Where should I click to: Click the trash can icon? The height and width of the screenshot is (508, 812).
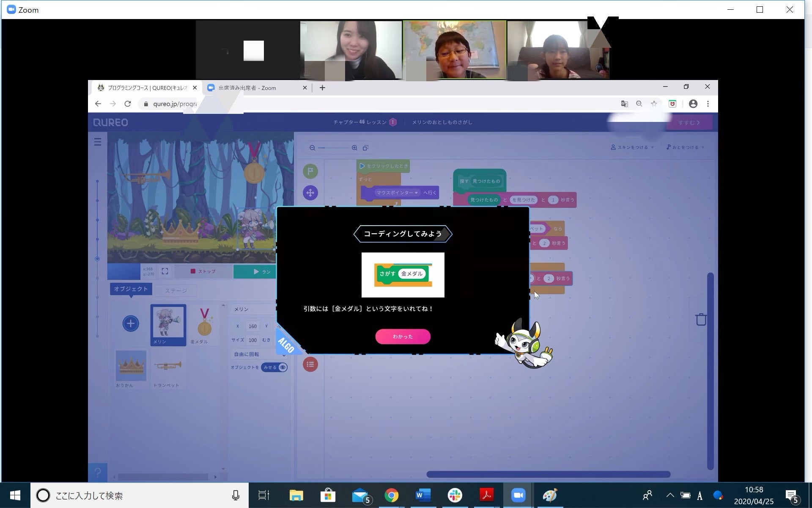click(x=701, y=319)
